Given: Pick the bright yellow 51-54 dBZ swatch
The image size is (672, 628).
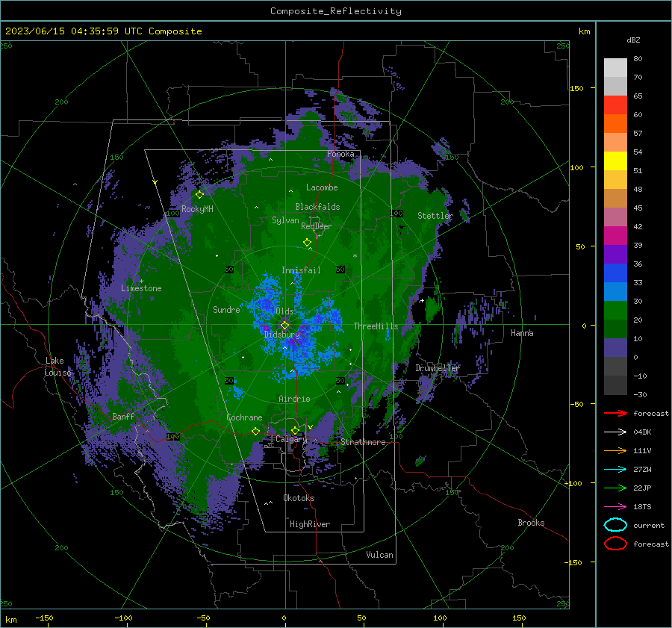Looking at the screenshot, I should coord(615,161).
